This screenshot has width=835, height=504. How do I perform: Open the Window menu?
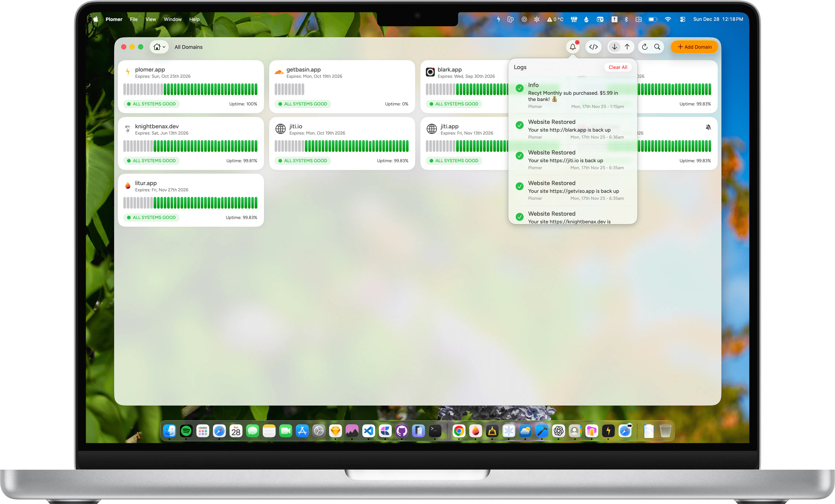click(173, 19)
